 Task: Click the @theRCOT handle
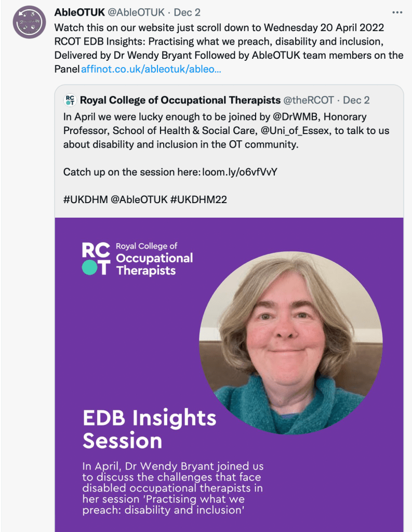[310, 100]
